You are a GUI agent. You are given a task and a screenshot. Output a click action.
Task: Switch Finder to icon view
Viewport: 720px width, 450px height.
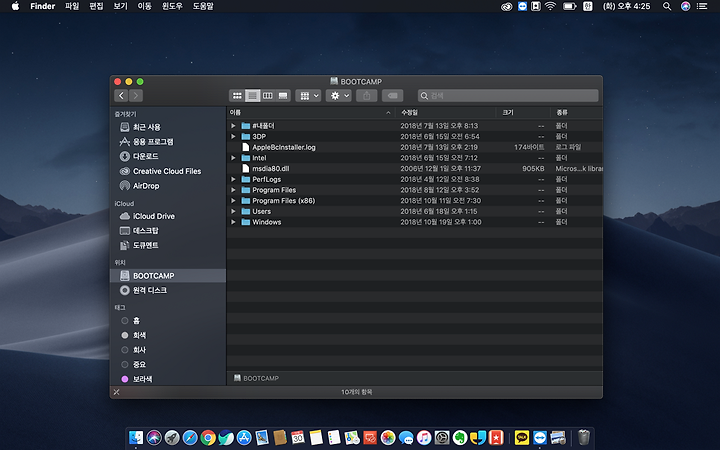[237, 96]
